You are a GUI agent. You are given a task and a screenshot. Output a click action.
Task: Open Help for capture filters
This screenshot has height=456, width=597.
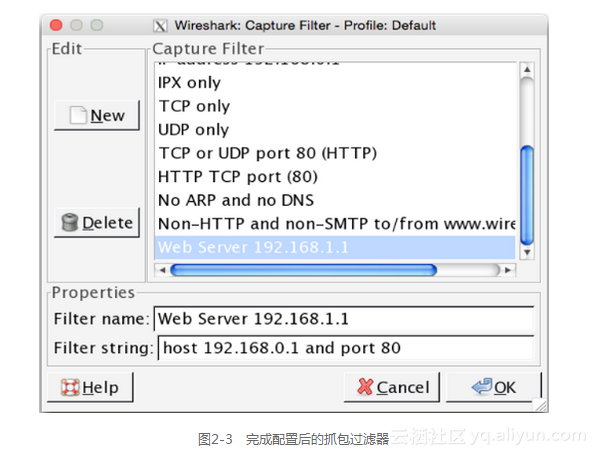point(90,387)
